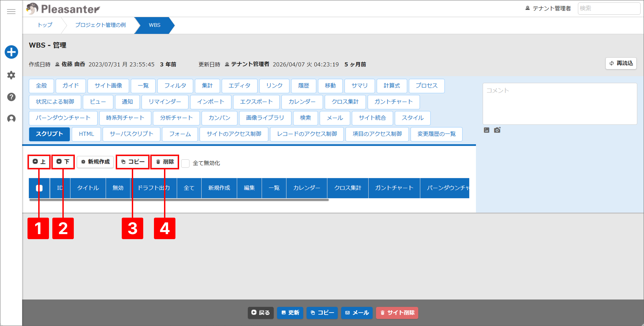Focus the 検索 search field

pyautogui.click(x=609, y=8)
